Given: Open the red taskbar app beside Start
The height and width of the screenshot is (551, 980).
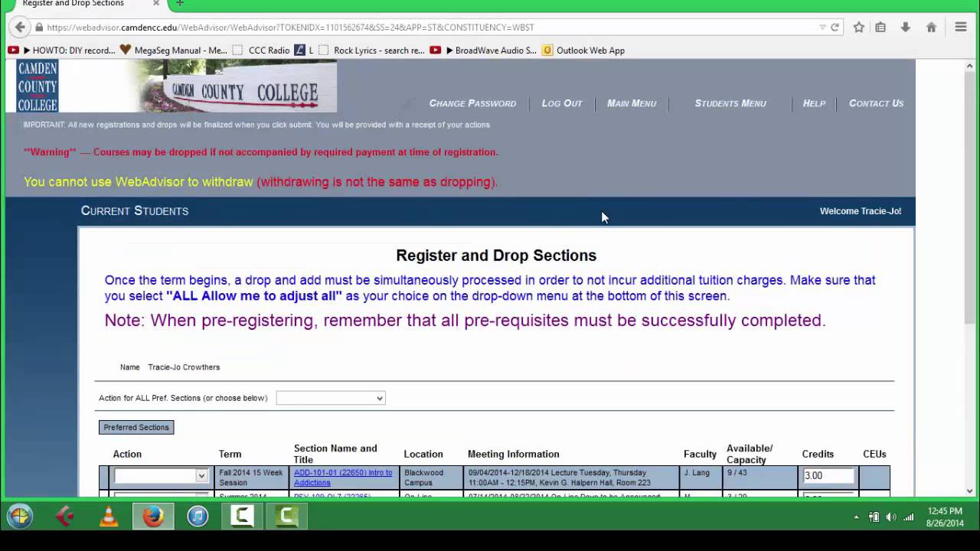Looking at the screenshot, I should point(64,517).
